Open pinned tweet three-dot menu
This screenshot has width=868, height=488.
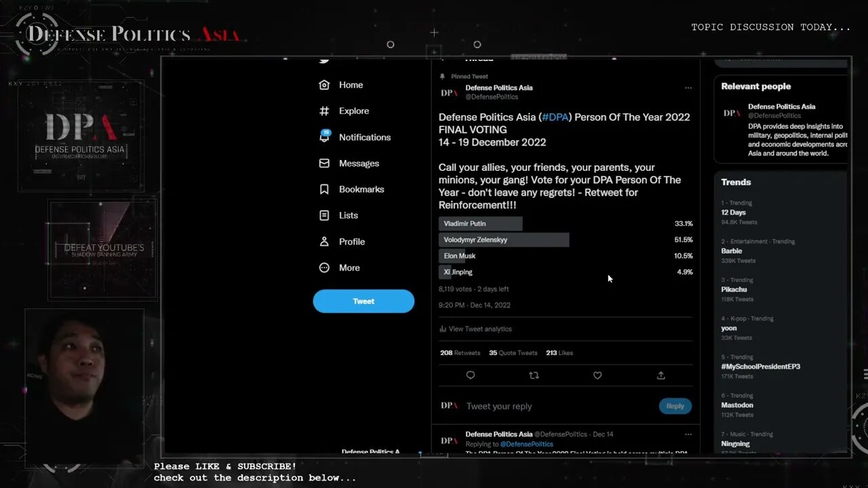[x=688, y=87]
